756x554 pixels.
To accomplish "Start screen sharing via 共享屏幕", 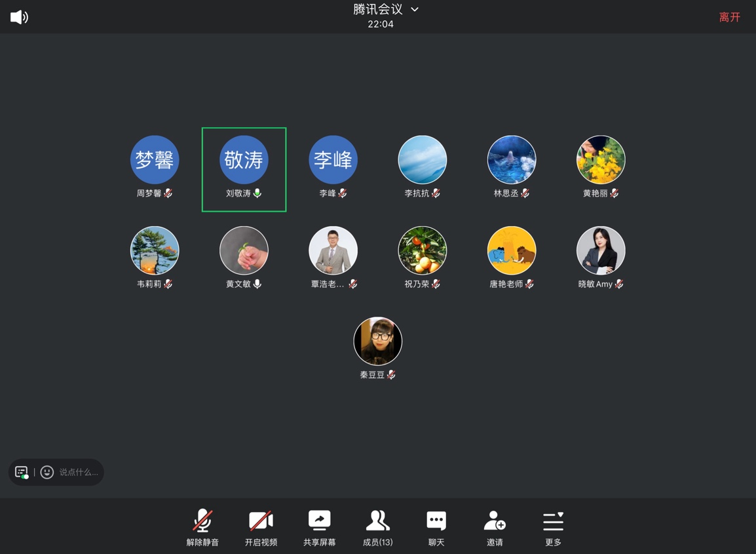I will tap(319, 527).
